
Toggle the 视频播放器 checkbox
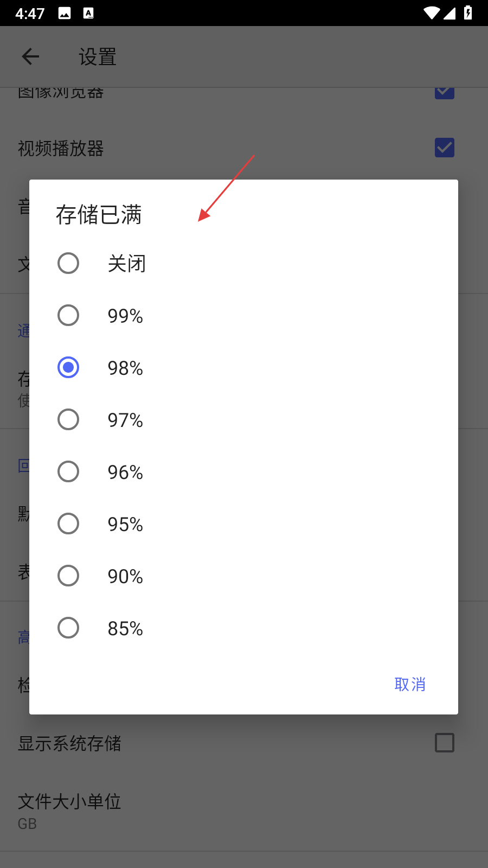point(445,148)
